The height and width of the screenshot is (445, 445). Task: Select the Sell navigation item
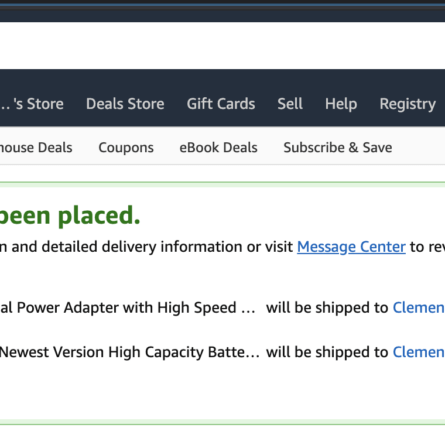click(290, 104)
